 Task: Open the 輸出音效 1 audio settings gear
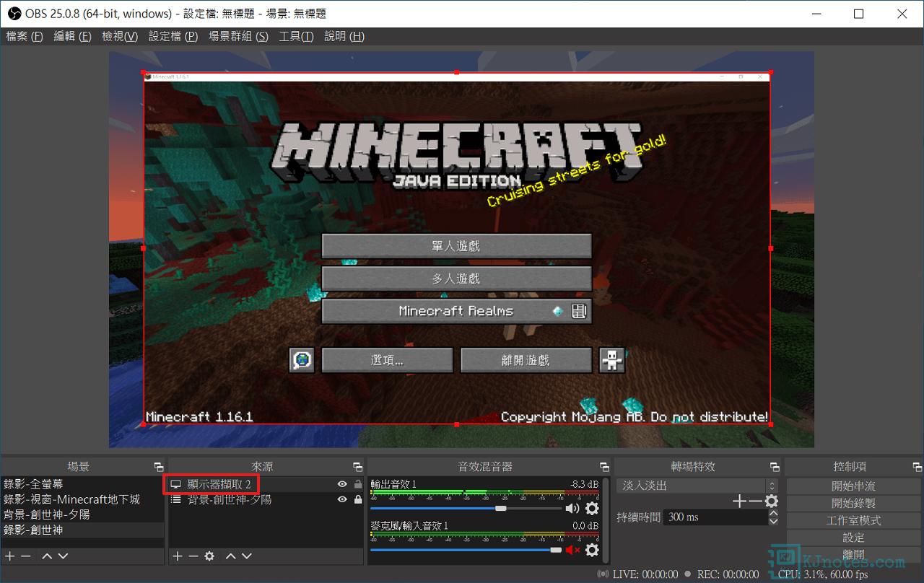pyautogui.click(x=592, y=509)
